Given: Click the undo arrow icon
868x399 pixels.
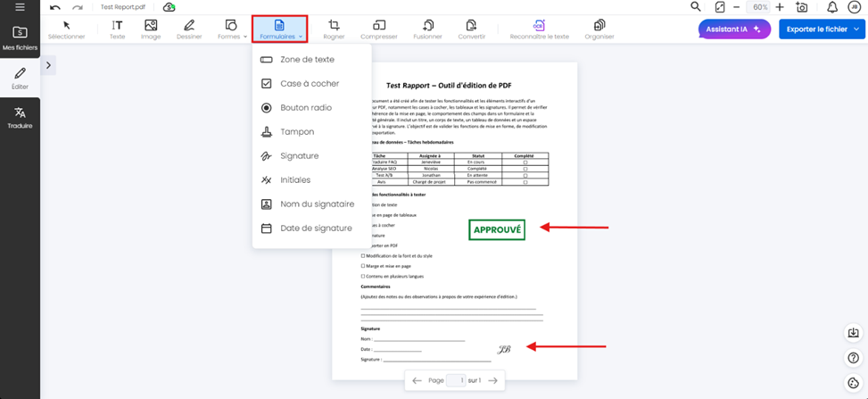Looking at the screenshot, I should pos(55,7).
